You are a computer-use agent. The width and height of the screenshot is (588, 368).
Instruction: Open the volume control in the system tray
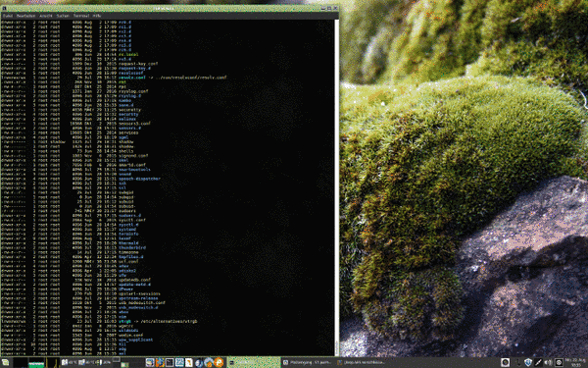click(548, 362)
